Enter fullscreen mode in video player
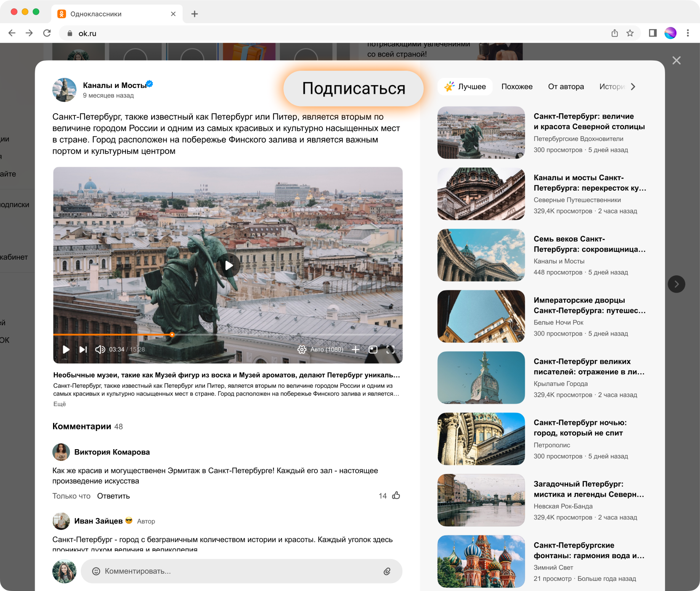 (x=390, y=349)
